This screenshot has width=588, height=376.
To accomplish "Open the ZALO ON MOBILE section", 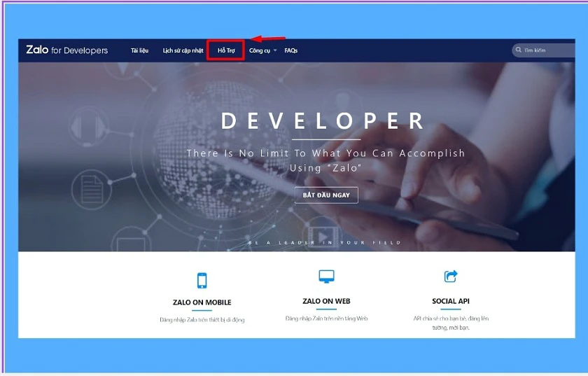I will pyautogui.click(x=202, y=302).
